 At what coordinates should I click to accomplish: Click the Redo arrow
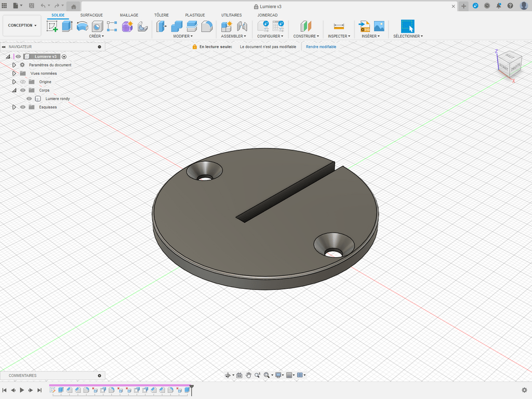coord(57,6)
